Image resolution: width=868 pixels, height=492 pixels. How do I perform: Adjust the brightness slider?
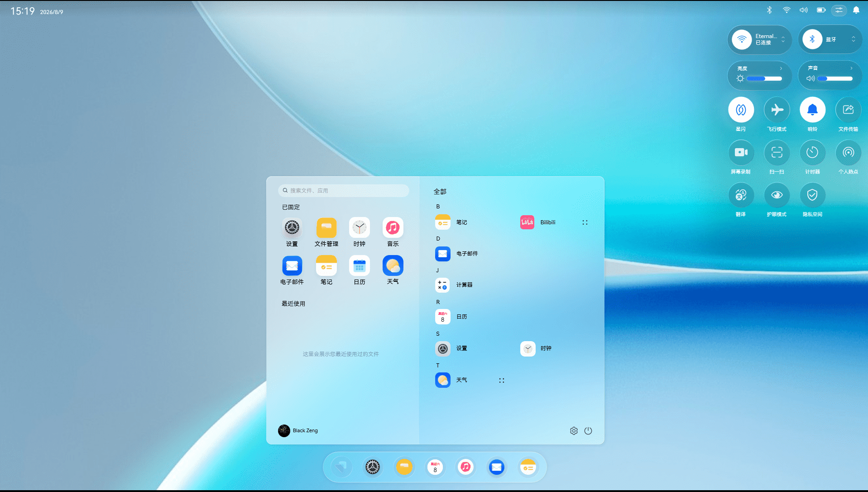(764, 79)
